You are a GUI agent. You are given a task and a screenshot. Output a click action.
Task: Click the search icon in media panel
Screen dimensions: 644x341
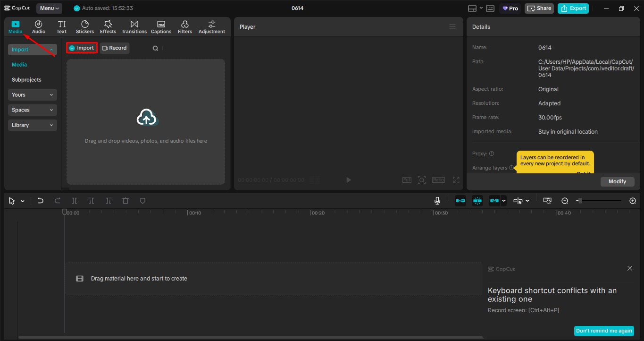(x=155, y=48)
